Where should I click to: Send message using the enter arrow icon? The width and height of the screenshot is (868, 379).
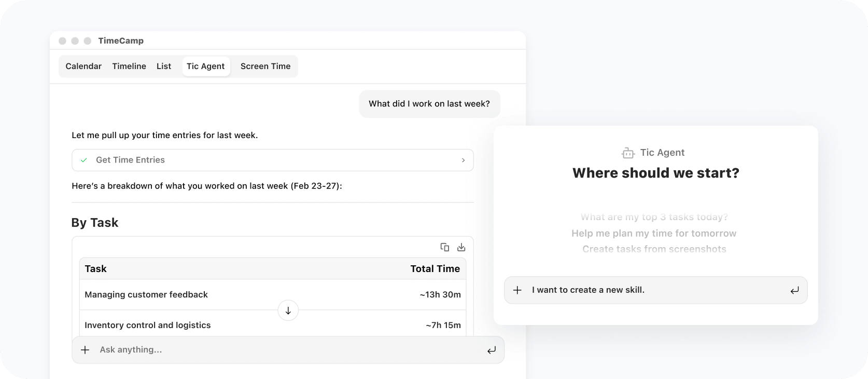pos(492,350)
